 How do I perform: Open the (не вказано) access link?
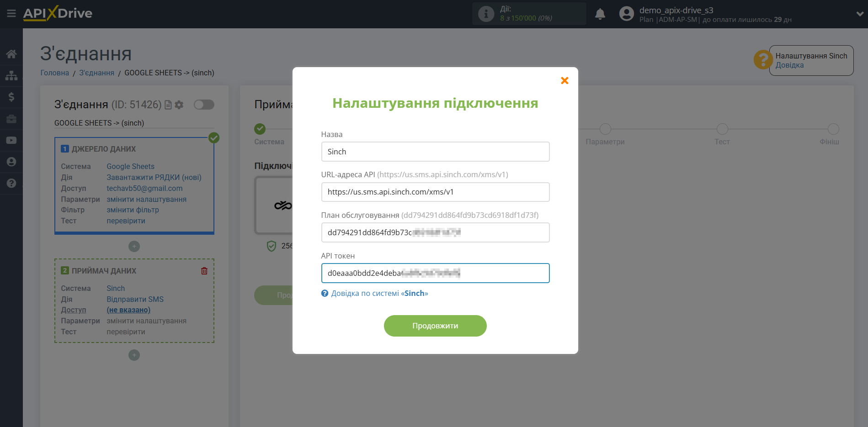[x=128, y=310]
